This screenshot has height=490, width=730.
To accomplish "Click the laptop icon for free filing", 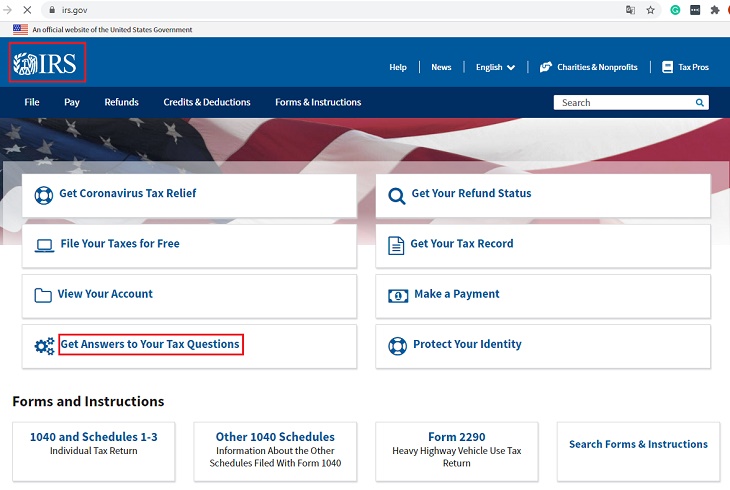I will coord(44,245).
